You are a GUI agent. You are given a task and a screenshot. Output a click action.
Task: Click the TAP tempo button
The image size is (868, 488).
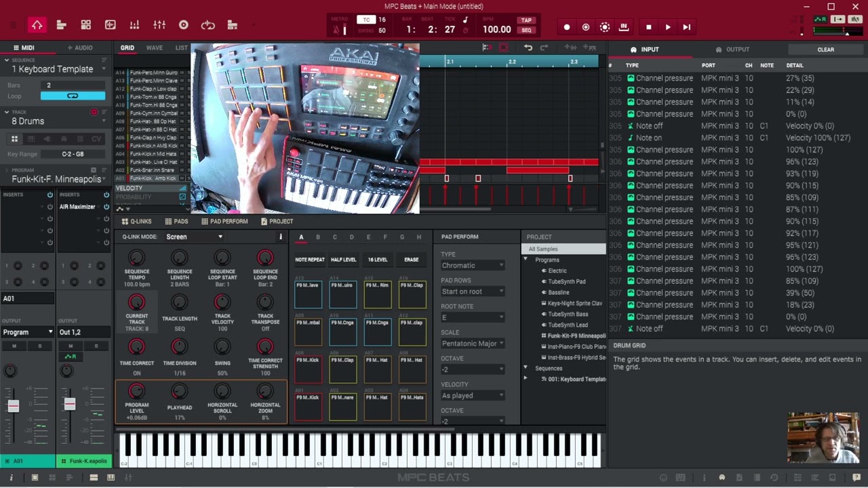pyautogui.click(x=526, y=20)
